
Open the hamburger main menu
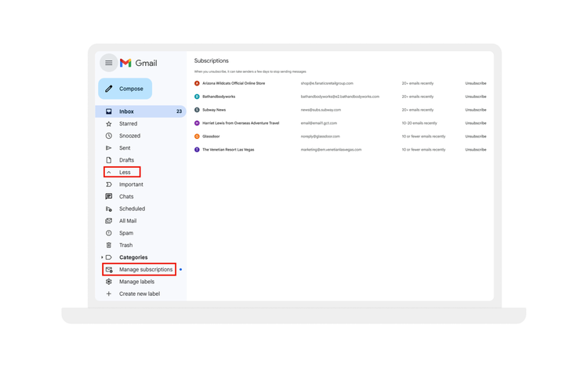coord(109,63)
